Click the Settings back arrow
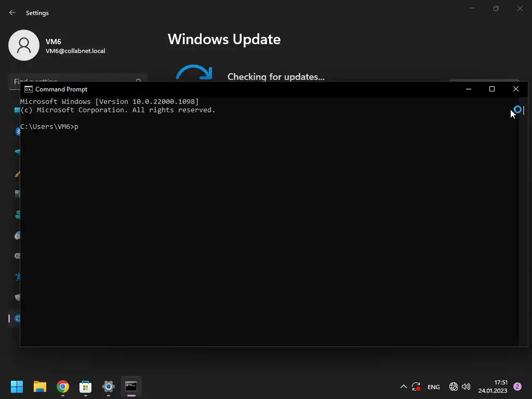The height and width of the screenshot is (399, 532). tap(12, 12)
